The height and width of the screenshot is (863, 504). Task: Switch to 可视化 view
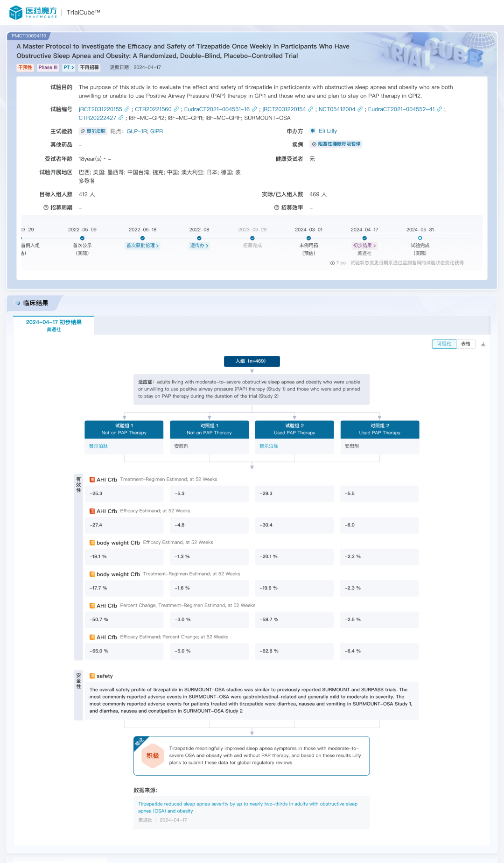click(x=444, y=344)
